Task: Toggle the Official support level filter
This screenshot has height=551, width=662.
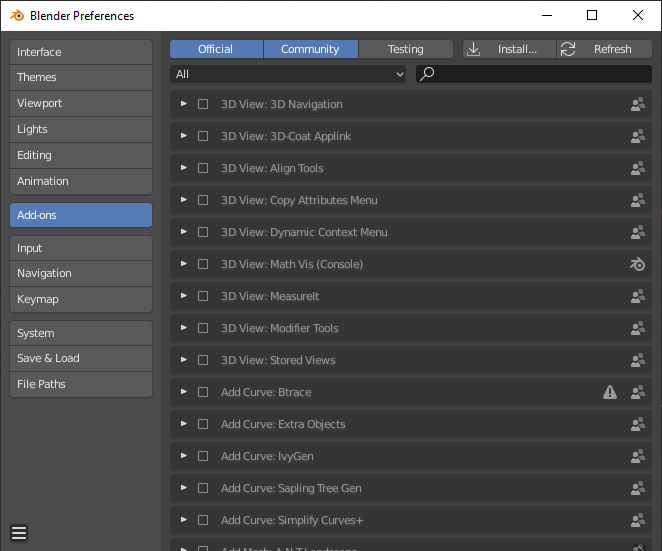Action: click(217, 49)
